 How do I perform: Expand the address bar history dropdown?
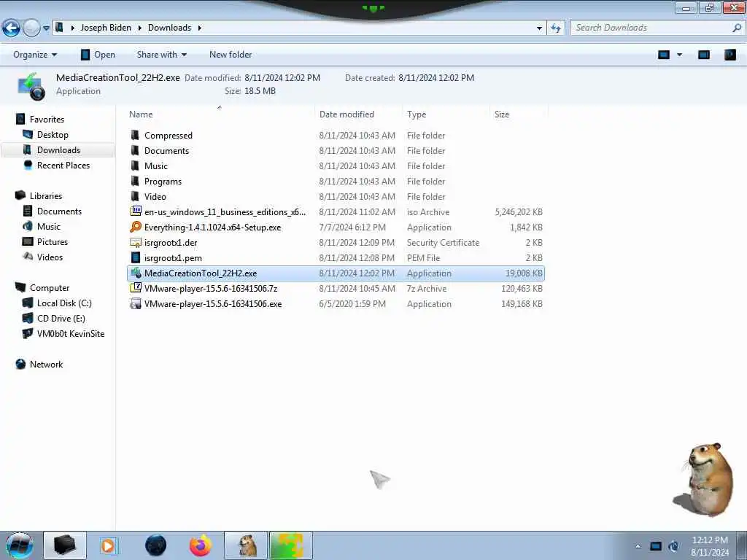click(x=539, y=28)
